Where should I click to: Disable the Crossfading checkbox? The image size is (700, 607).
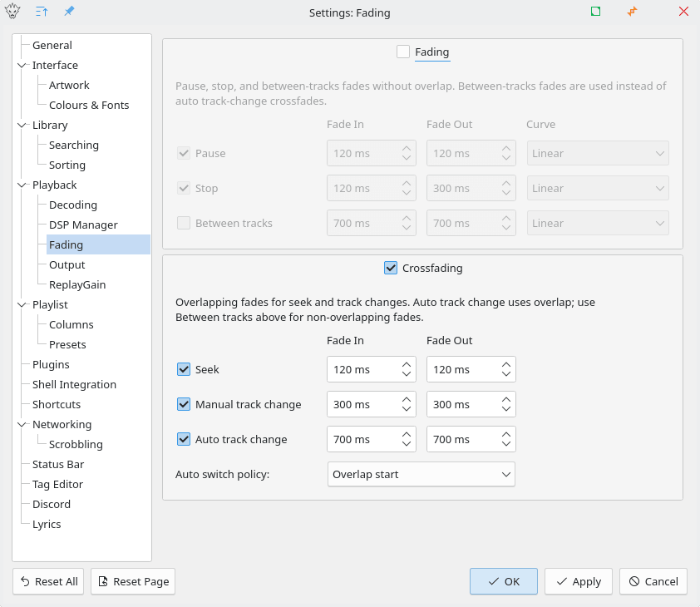[391, 268]
